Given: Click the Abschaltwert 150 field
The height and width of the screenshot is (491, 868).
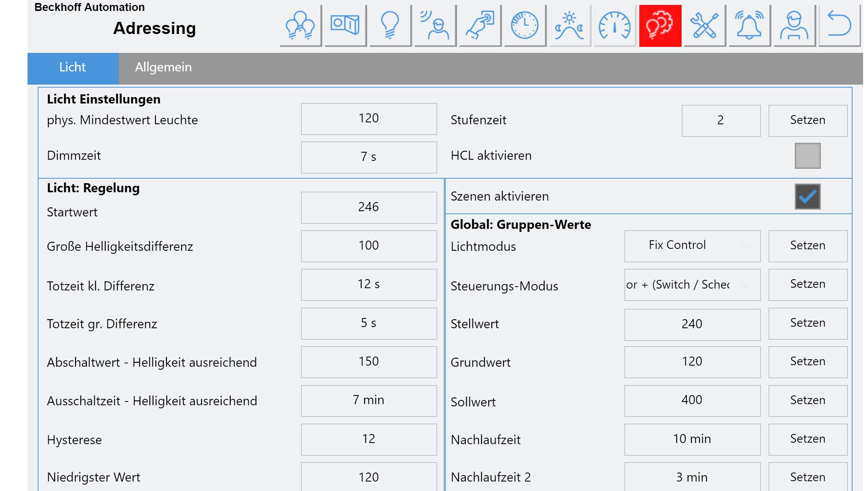Looking at the screenshot, I should point(369,362).
